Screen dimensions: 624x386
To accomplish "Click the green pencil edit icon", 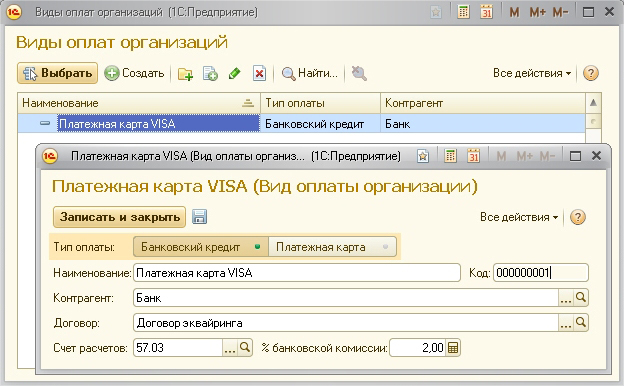I will [234, 73].
